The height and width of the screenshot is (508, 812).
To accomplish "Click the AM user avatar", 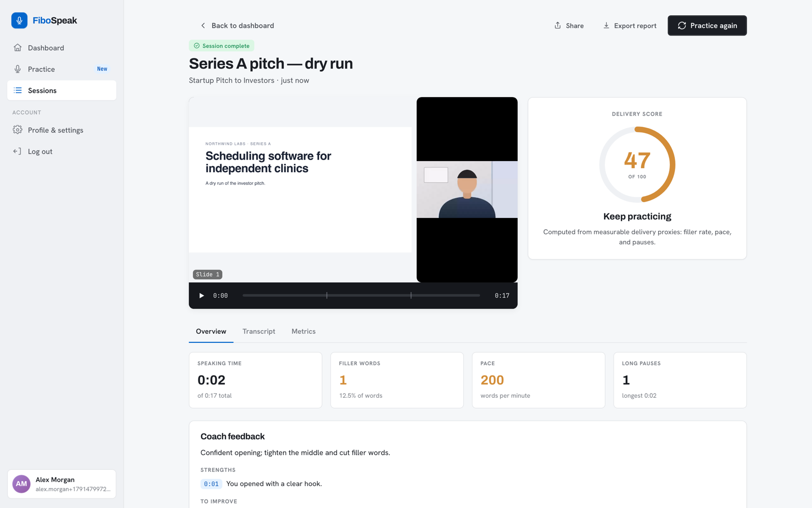I will [x=21, y=484].
